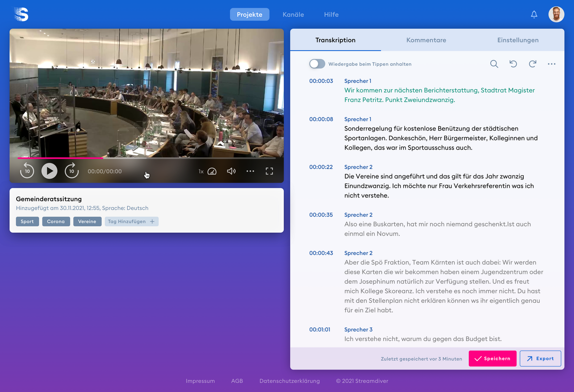Jump to timestamp 00:00:08

click(321, 119)
